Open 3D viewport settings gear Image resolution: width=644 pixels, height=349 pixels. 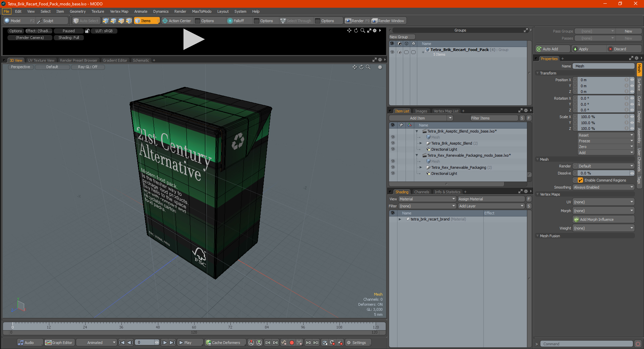pyautogui.click(x=380, y=67)
